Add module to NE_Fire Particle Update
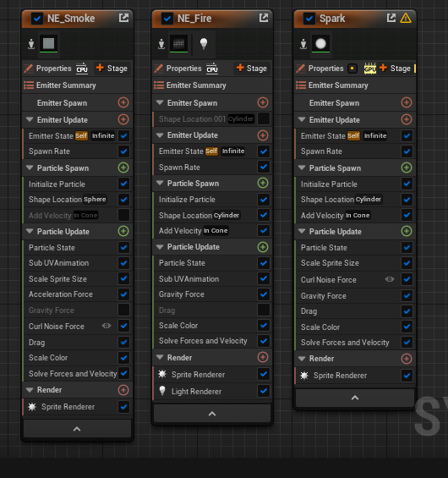Viewport: 448px width, 478px height. tap(263, 247)
